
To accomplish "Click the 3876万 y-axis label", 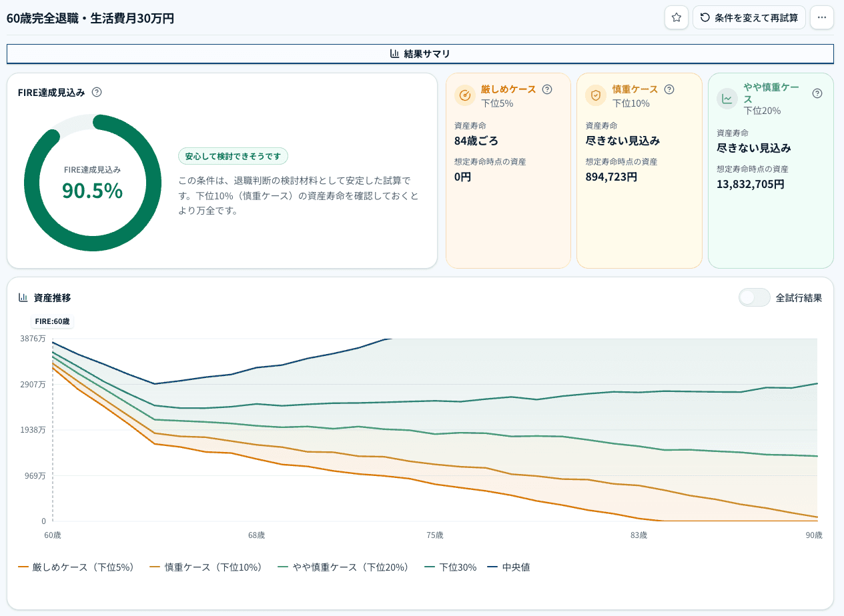I will coord(34,339).
